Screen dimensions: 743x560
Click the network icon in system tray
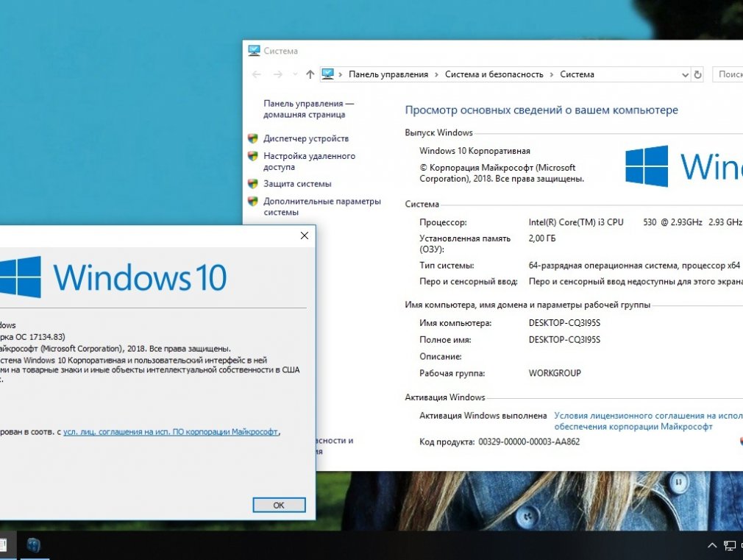click(x=729, y=546)
